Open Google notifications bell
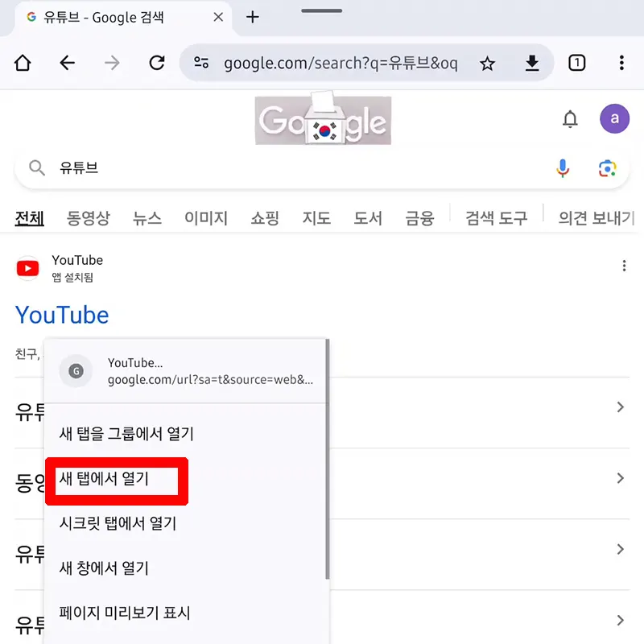644x644 pixels. coord(570,119)
